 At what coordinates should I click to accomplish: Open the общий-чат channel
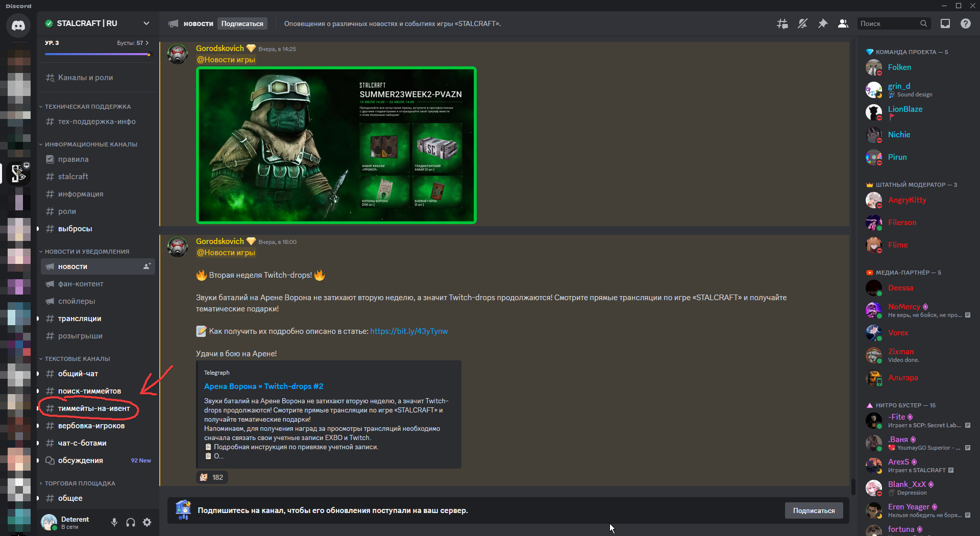[97, 374]
